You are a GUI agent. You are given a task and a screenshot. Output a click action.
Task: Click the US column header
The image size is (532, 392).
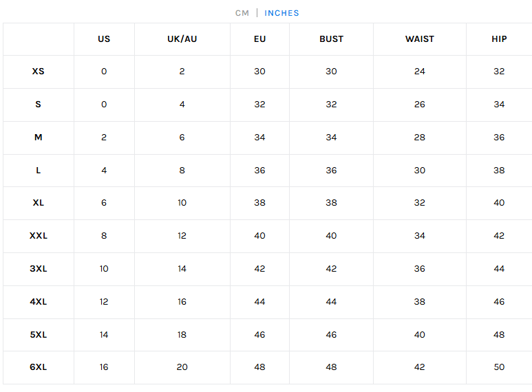click(104, 39)
